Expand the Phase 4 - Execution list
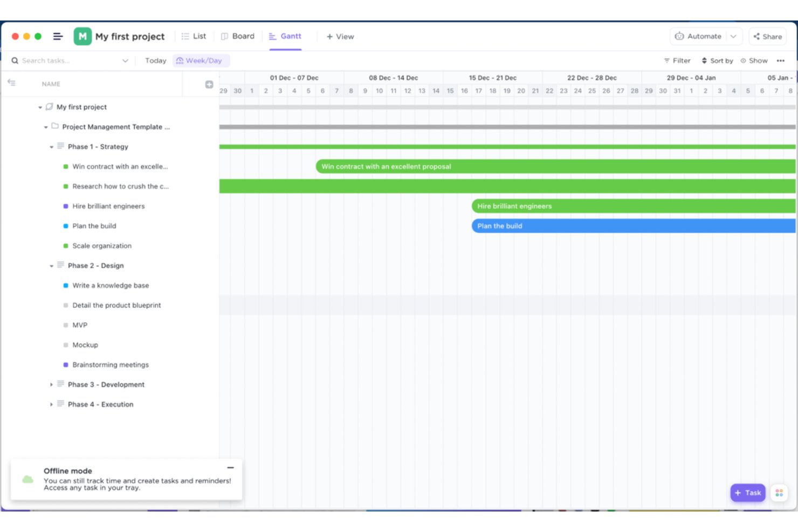This screenshot has width=798, height=532. 51,404
